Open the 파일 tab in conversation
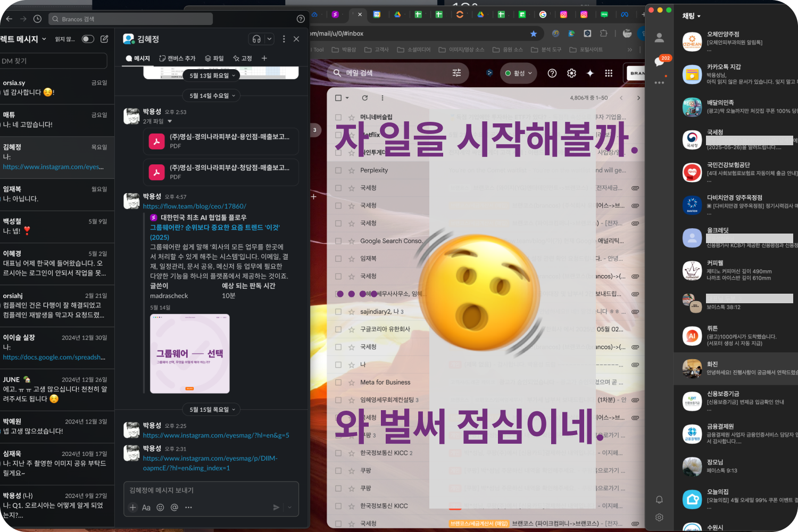 (x=214, y=59)
